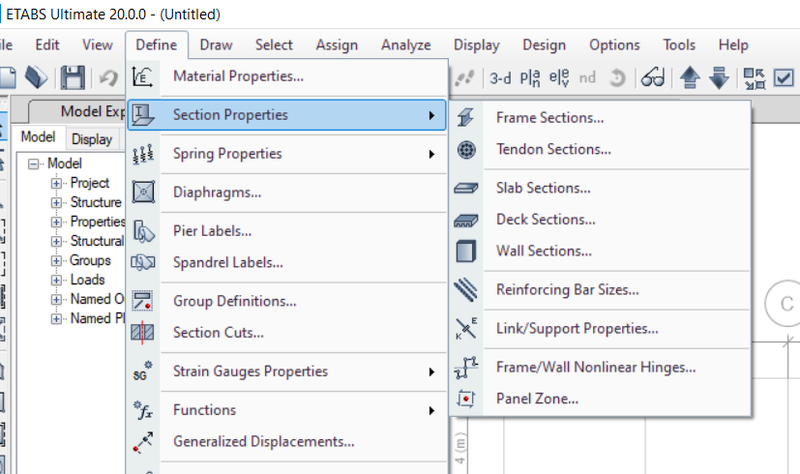Open the Analyze menu
This screenshot has height=474, width=800.
406,45
